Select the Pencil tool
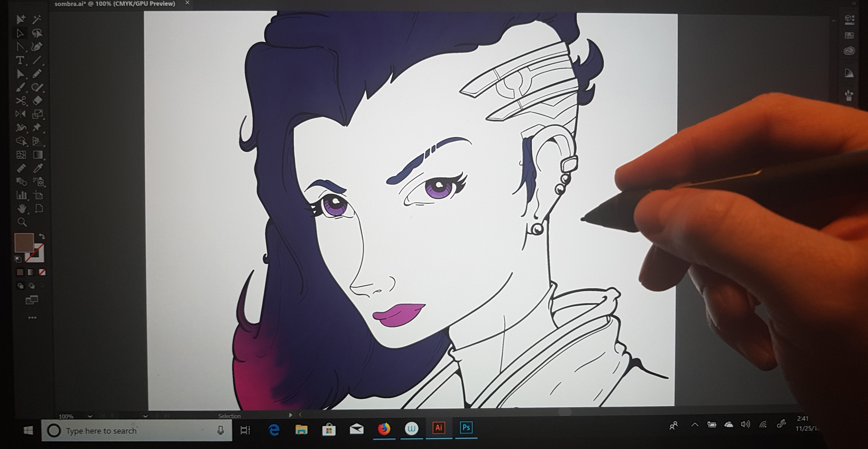868x449 pixels. (x=37, y=74)
